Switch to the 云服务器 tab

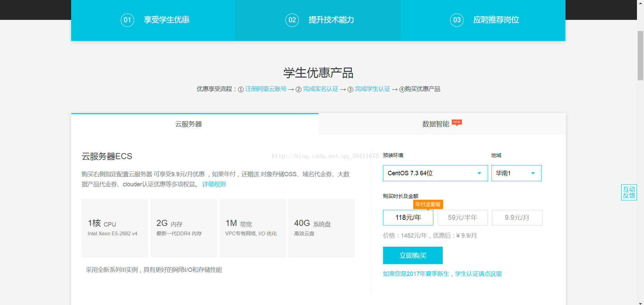[195, 124]
